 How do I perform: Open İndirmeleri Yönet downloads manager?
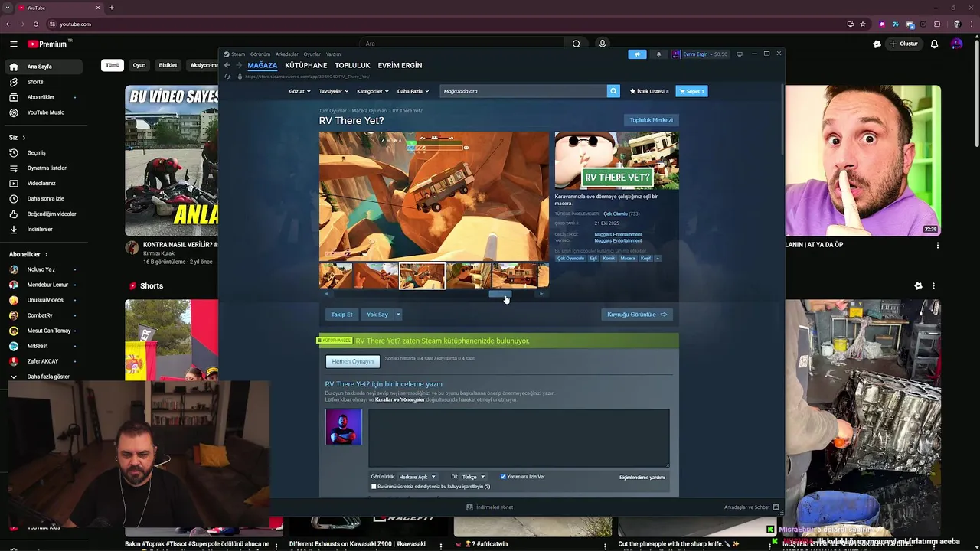coord(490,507)
